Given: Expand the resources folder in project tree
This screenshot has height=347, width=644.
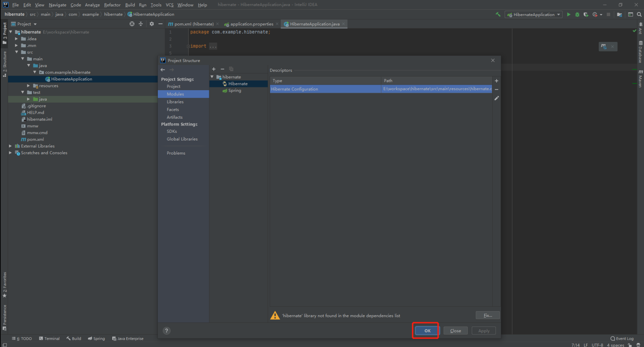Looking at the screenshot, I should (x=28, y=86).
